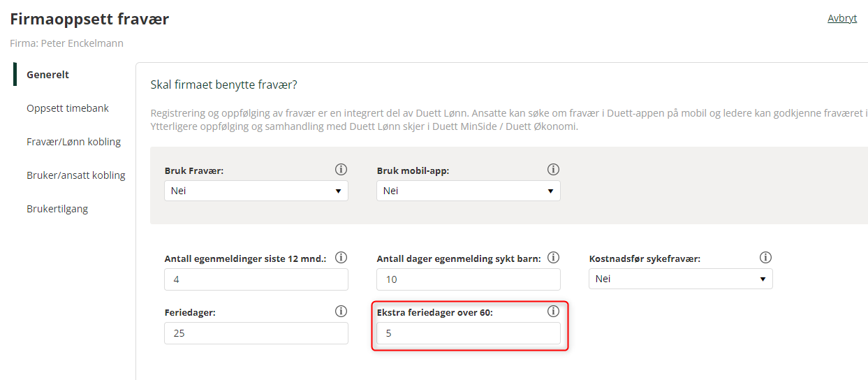This screenshot has height=380, width=868.
Task: Focus the Antall egenmeldinger input field
Action: tap(256, 279)
